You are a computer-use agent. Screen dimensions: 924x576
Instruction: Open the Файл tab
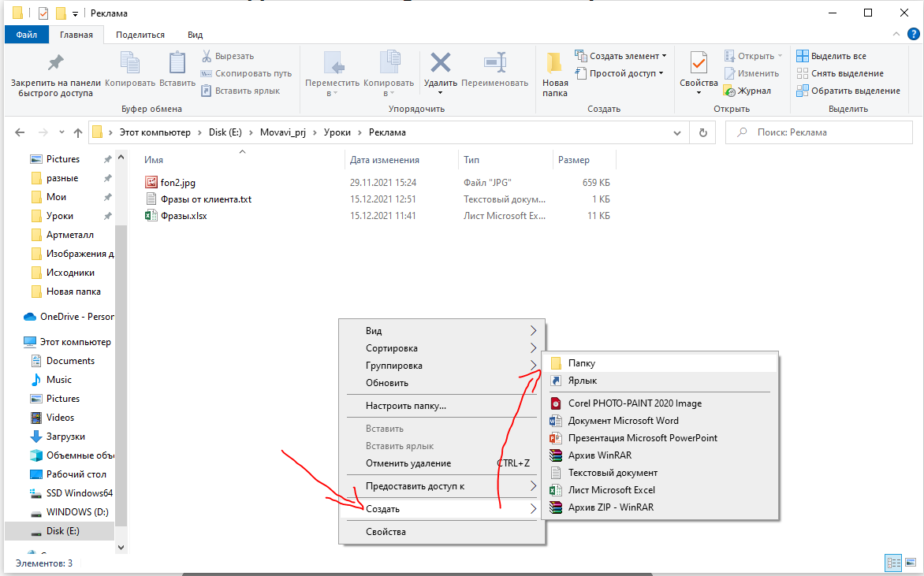point(27,35)
